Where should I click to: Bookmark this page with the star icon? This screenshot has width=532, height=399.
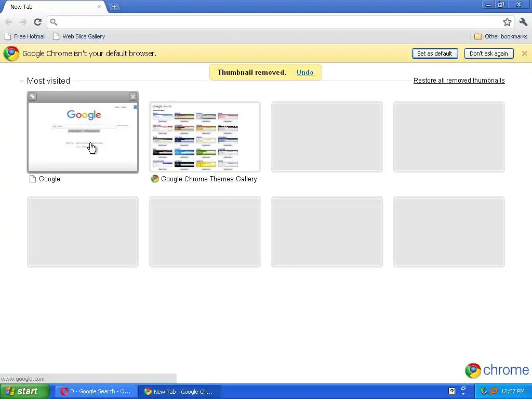[x=507, y=22]
